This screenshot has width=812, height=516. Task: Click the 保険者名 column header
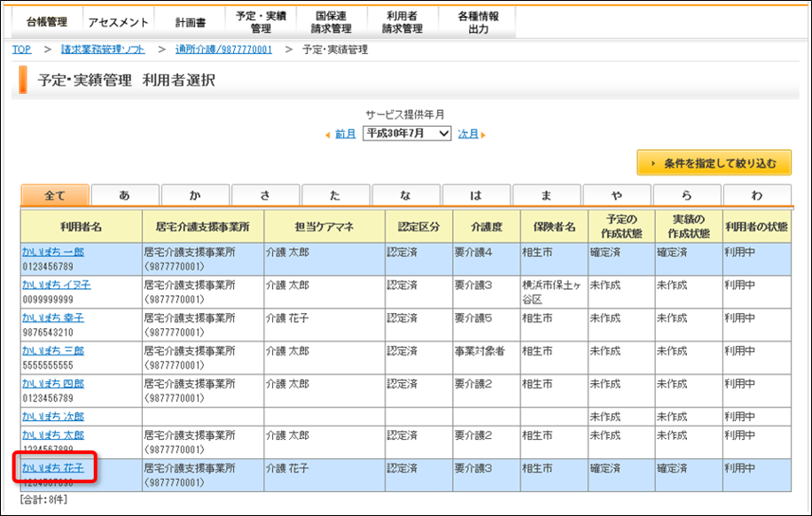pyautogui.click(x=555, y=226)
